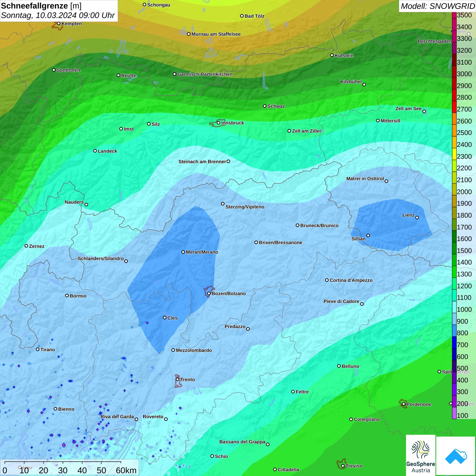Click the Sillian location dot
Viewport: 476px width, 476px height.
pos(368,235)
